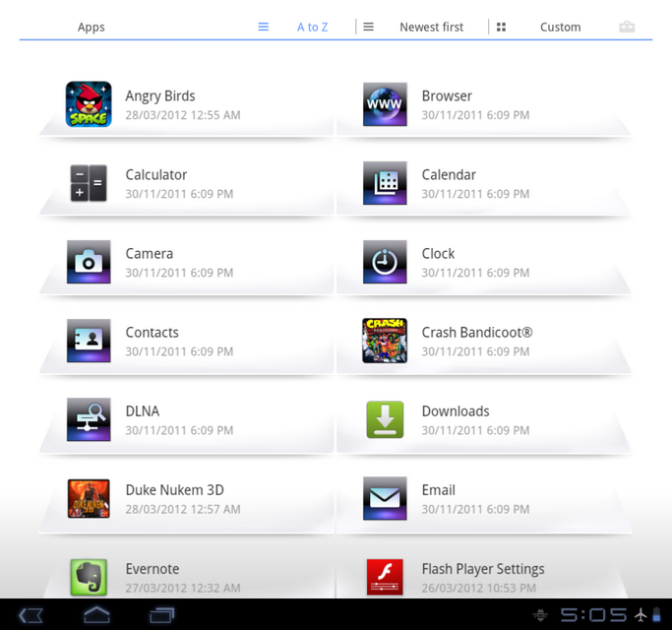The width and height of the screenshot is (672, 630).
Task: Select the Apps heading
Action: (x=92, y=27)
